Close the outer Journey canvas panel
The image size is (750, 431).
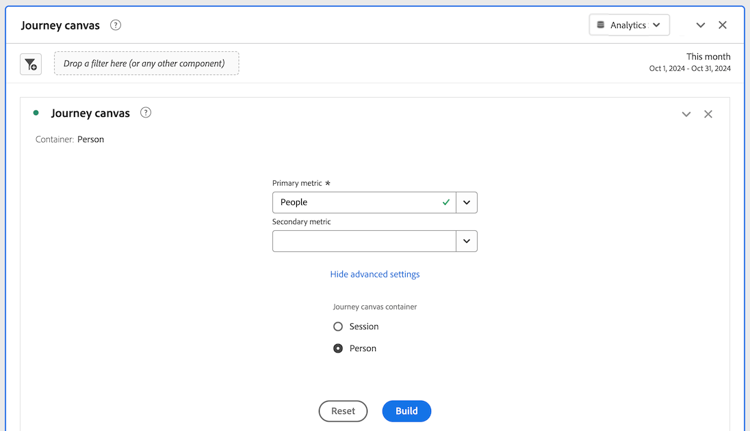click(723, 25)
